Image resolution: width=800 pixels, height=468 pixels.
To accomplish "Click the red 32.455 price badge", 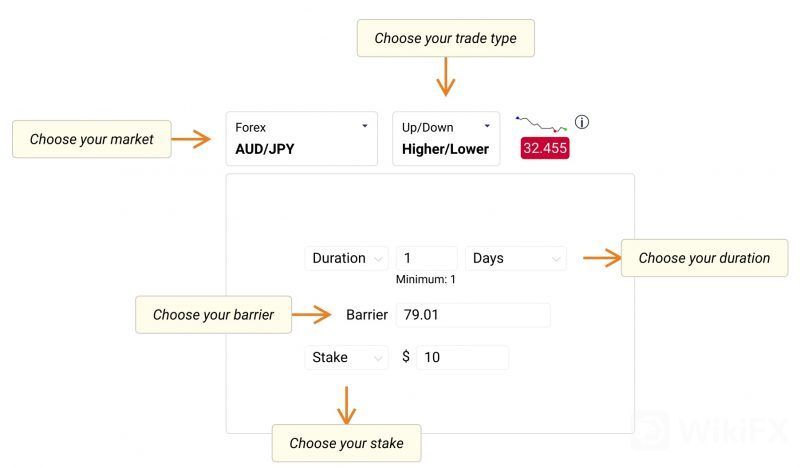I will [545, 148].
